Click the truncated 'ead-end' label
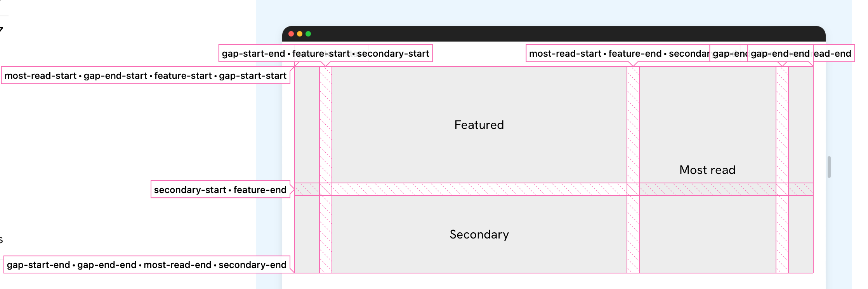868x289 pixels. (833, 54)
